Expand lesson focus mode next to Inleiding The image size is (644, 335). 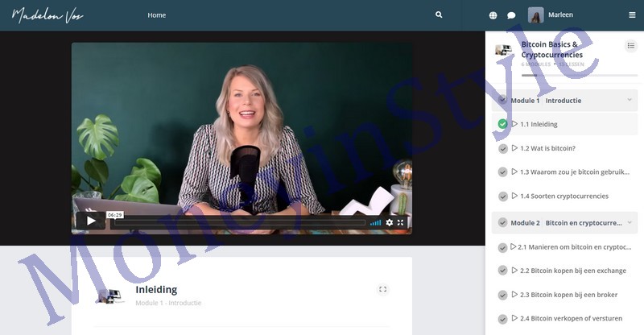tap(382, 289)
